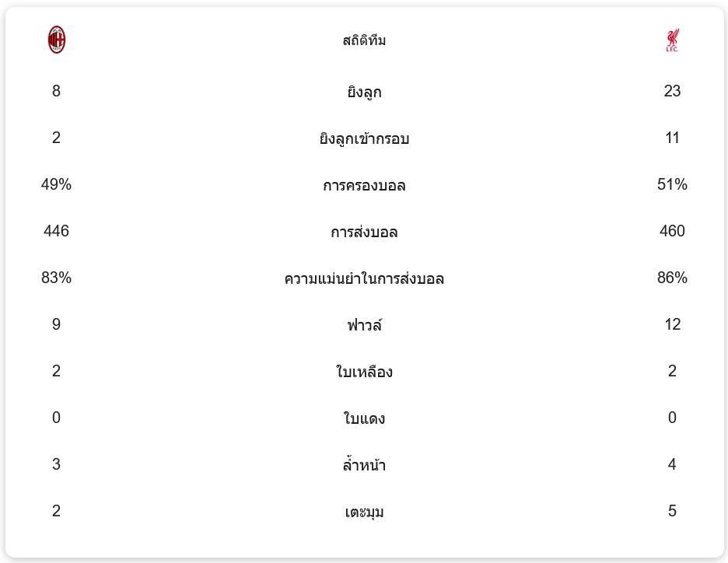
Task: Select the การส่งบอล passes label
Action: tap(364, 233)
